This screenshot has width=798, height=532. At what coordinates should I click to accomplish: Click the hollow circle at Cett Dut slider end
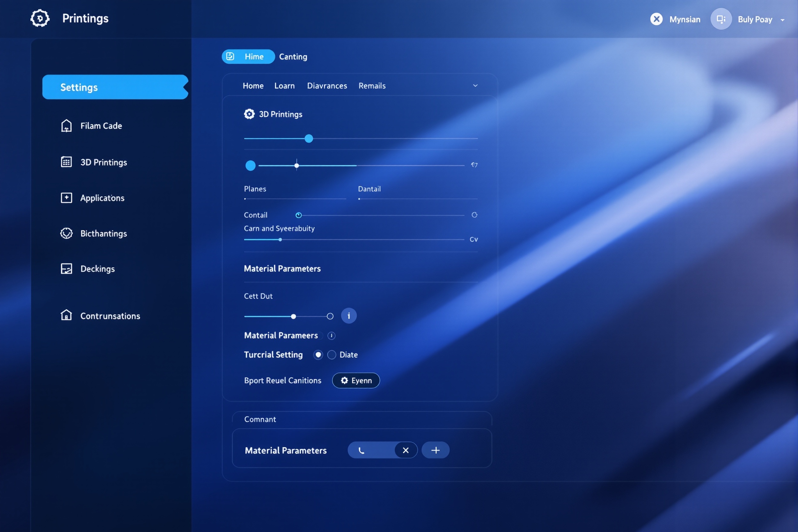(330, 317)
